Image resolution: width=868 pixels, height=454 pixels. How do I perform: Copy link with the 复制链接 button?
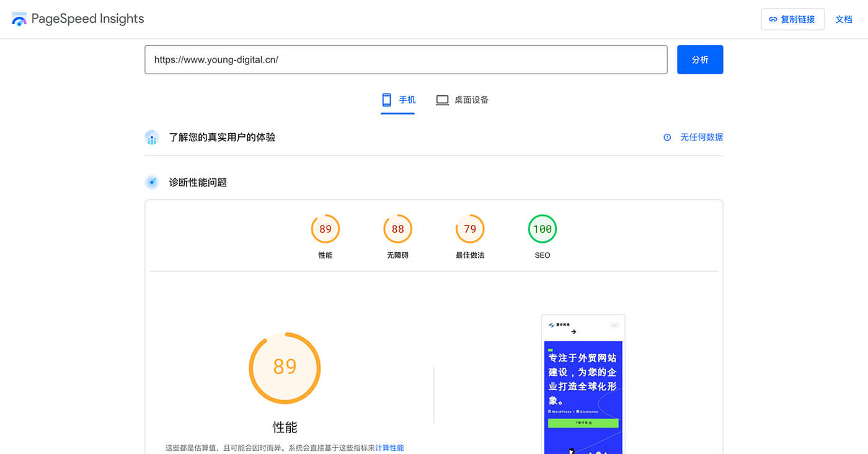[x=792, y=19]
